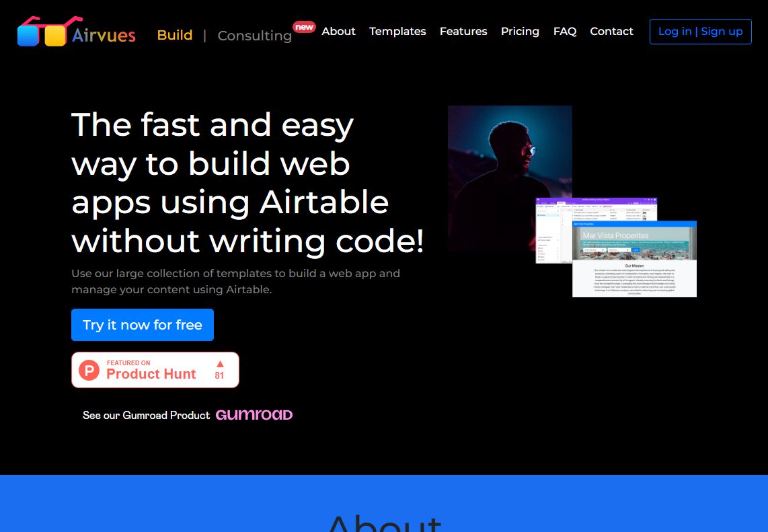Switch to the Consulting tab
This screenshot has height=532, width=768.
pyautogui.click(x=255, y=36)
